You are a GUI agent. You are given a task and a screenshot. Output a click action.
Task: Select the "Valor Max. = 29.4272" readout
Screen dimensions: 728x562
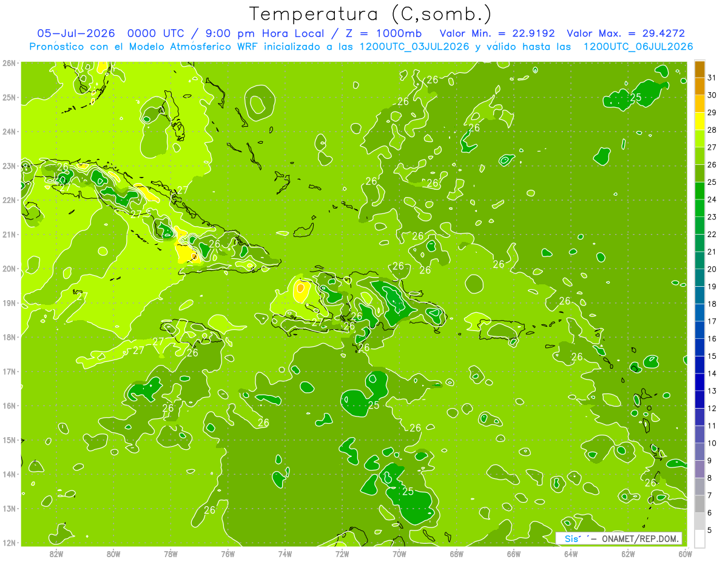point(625,33)
